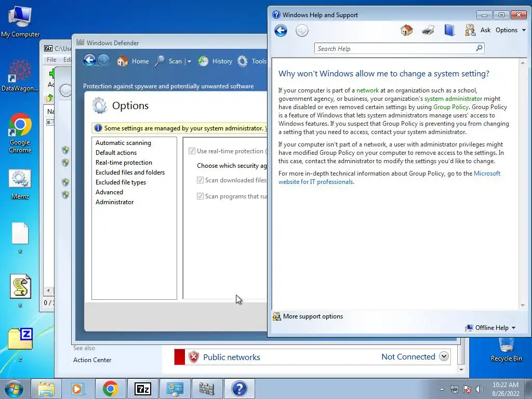This screenshot has height=399, width=532.
Task: Click the forward arrow in Help window
Action: coord(302,31)
